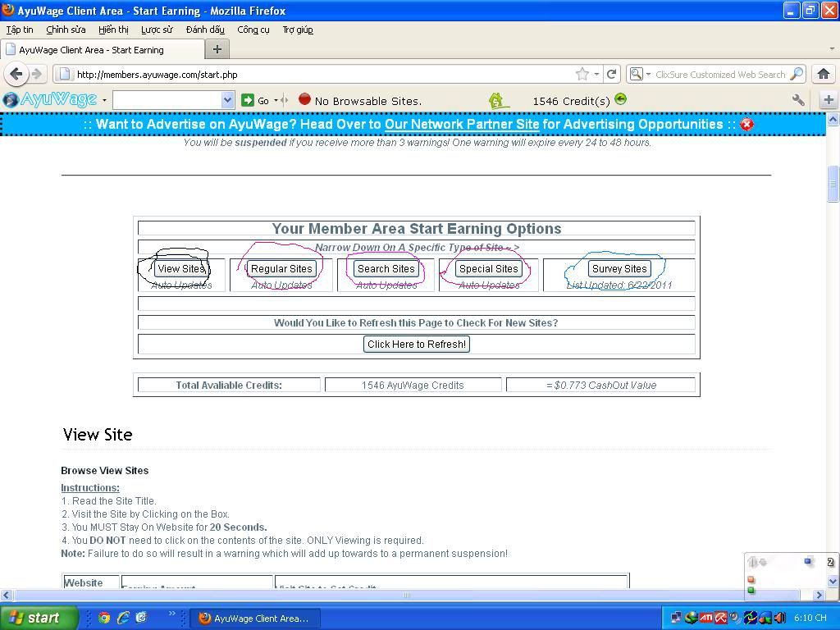Open the Chỉnh sửa menu
This screenshot has height=630, width=840.
pyautogui.click(x=66, y=30)
